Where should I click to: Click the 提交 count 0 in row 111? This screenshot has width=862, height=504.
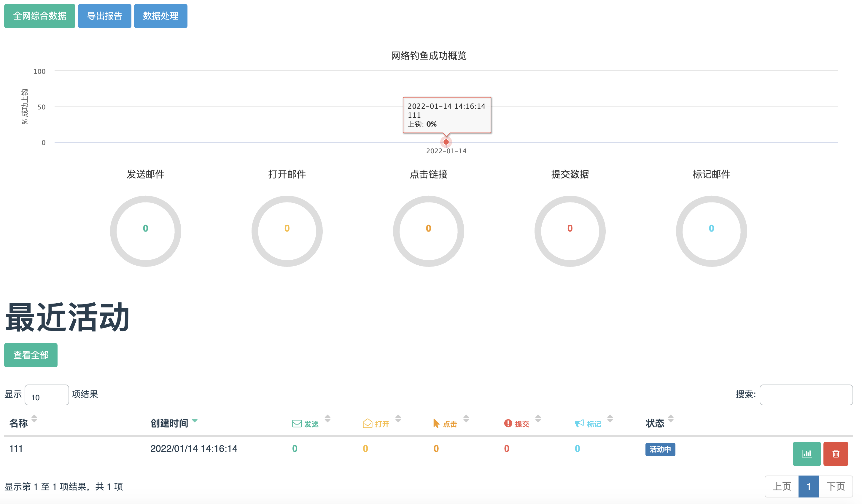(x=507, y=449)
